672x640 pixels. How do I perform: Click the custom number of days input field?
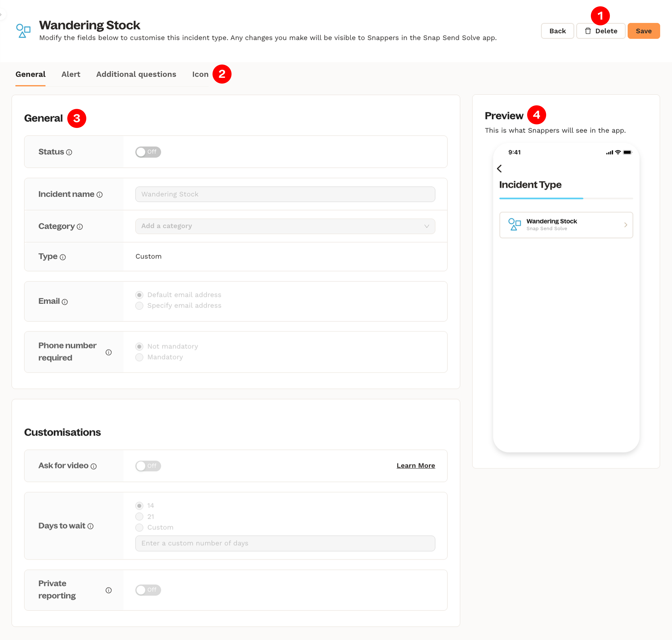click(285, 543)
